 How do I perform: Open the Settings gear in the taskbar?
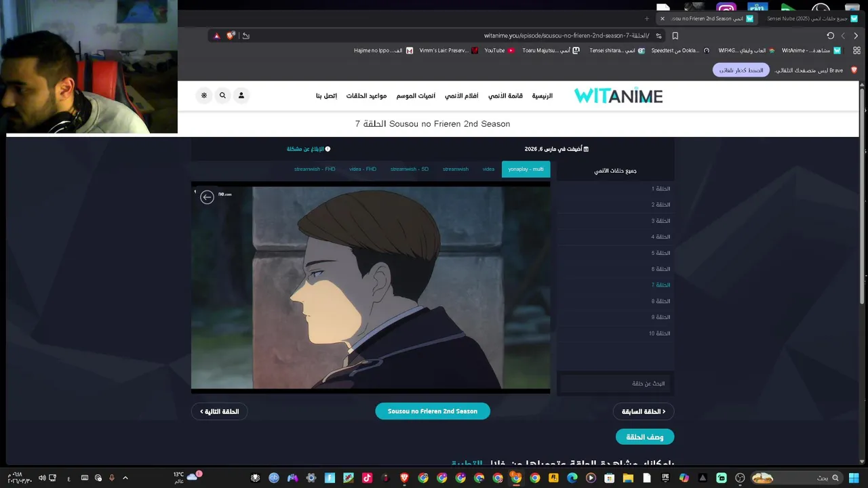coord(311,478)
